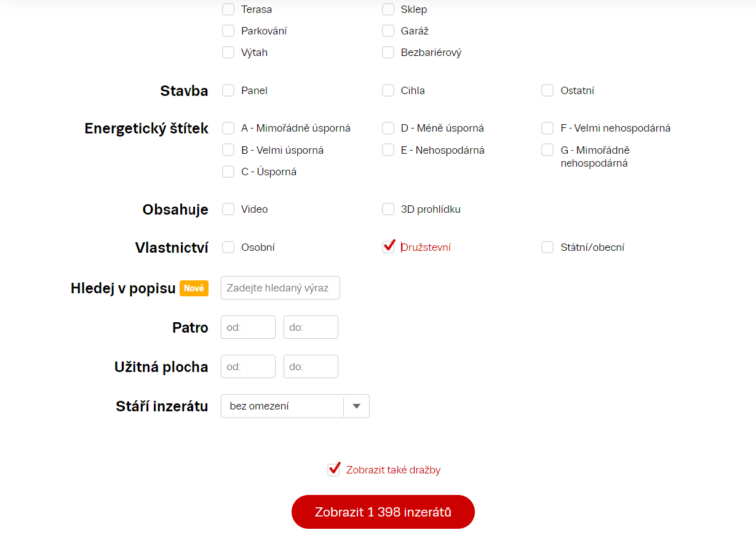Focus Užitná plocha 'od' input

248,366
